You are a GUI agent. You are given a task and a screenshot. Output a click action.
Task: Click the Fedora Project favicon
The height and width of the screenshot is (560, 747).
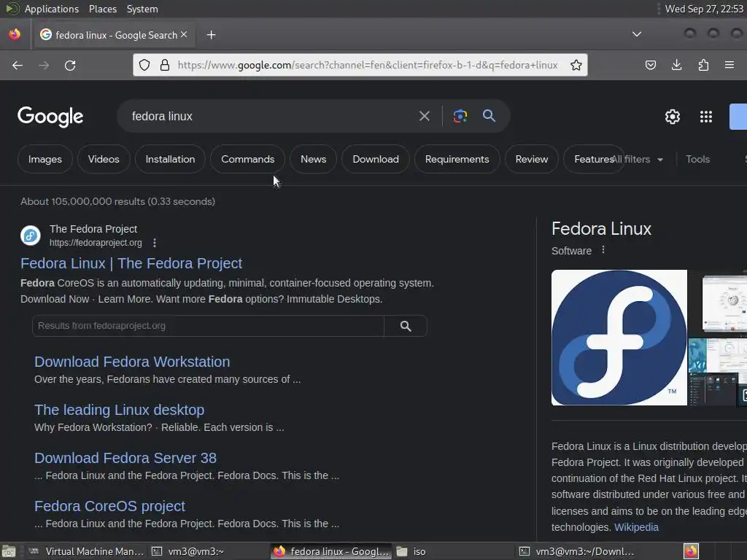pyautogui.click(x=31, y=236)
